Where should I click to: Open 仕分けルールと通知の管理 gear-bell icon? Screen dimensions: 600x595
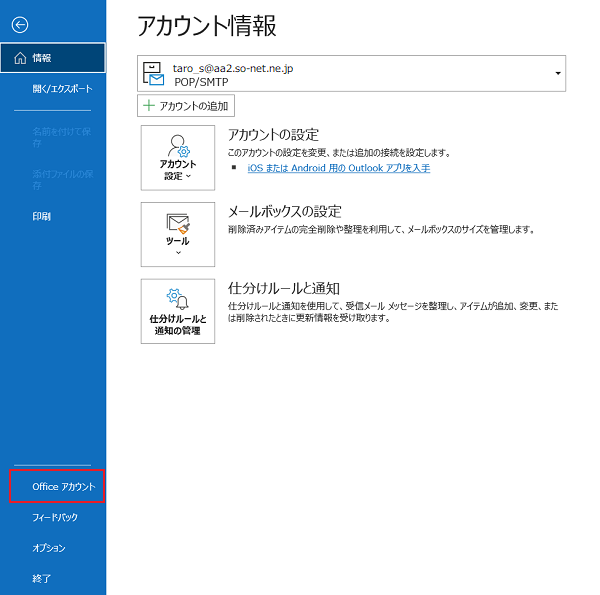pos(178,298)
